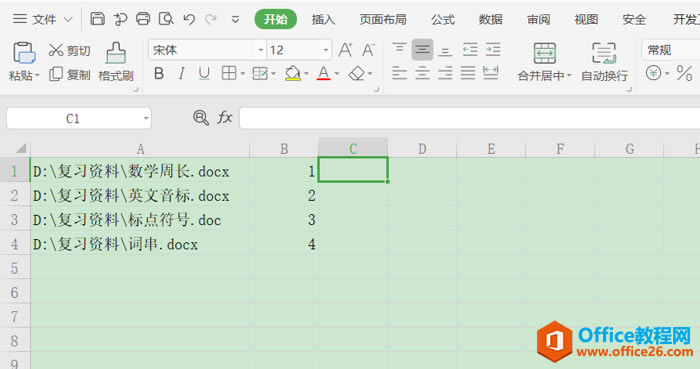
Task: Decrease font size with smaller A
Action: [x=368, y=50]
